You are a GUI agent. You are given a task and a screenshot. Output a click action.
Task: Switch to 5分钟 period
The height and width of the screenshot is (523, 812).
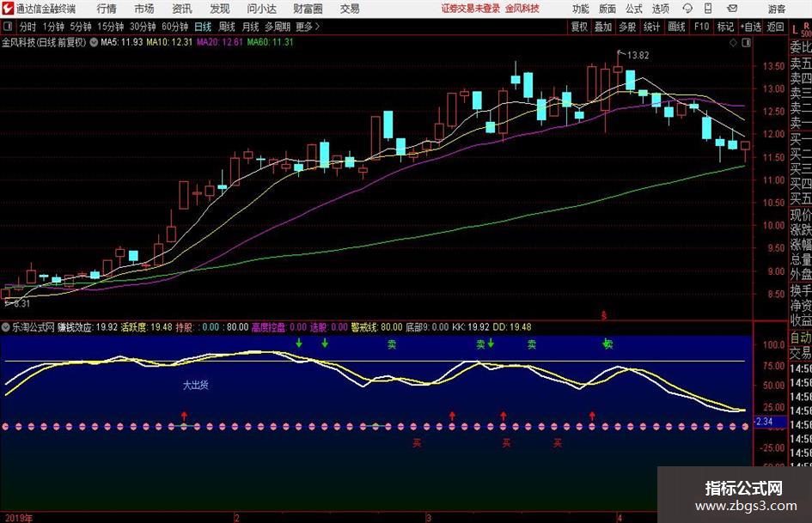[80, 27]
